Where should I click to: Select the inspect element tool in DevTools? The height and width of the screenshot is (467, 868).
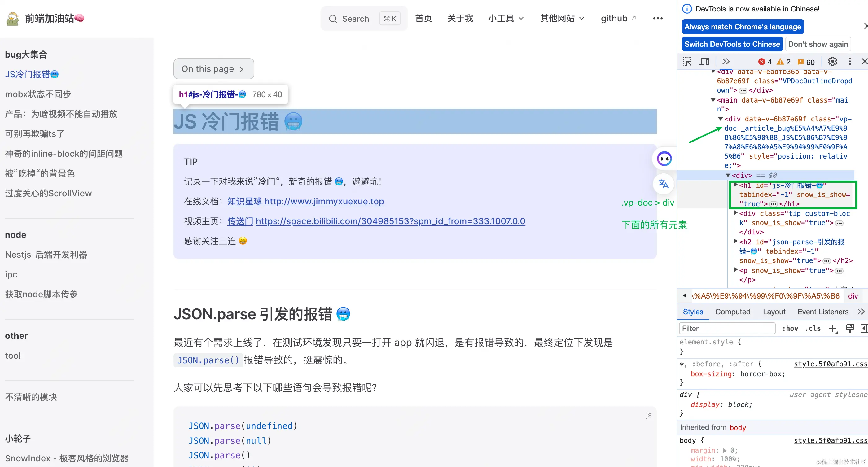point(687,61)
